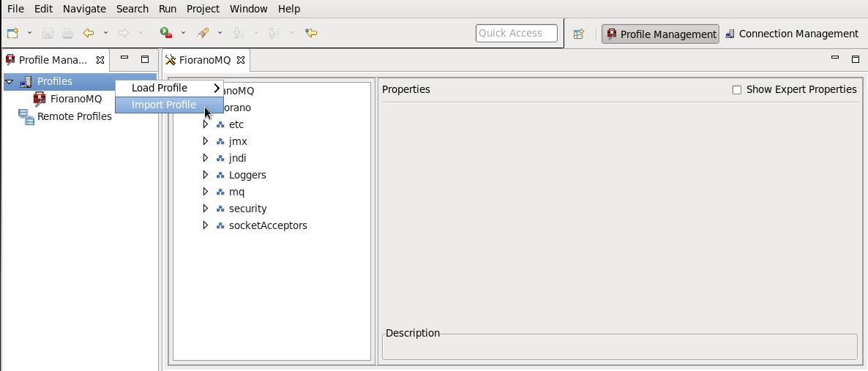This screenshot has width=868, height=371.
Task: Click the Print toolbar icon
Action: tap(67, 33)
